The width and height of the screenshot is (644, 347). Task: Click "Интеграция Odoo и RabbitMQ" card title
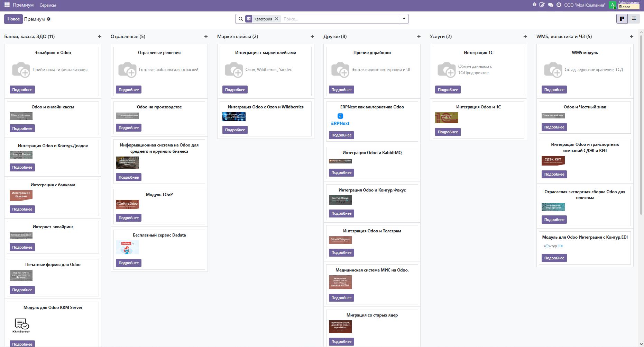(x=372, y=153)
